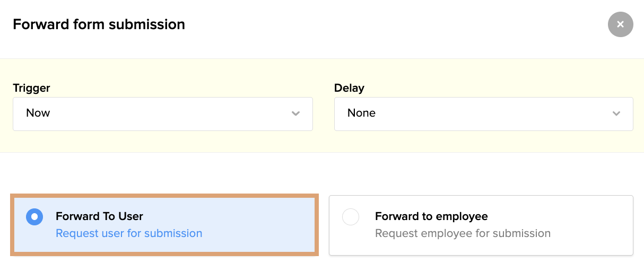Click the Trigger field chevron arrow
644x263 pixels.
click(x=295, y=113)
